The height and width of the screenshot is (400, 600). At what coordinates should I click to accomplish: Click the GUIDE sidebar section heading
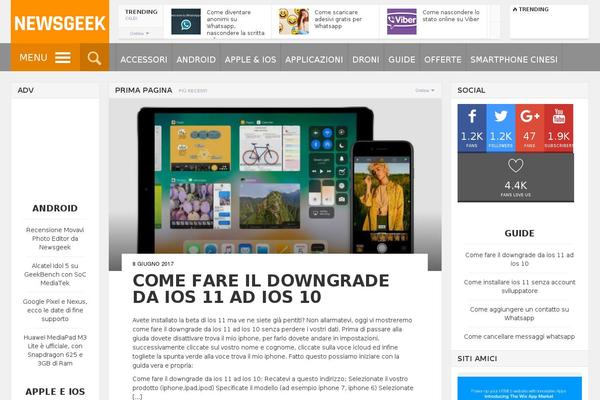click(519, 233)
